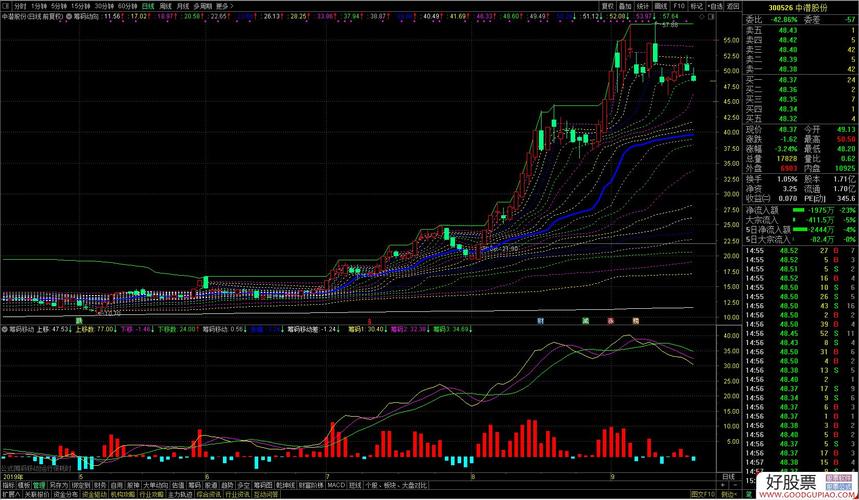Screen dimensions: 859x500
Task: Click the 换手 1.05% value
Action: (788, 179)
